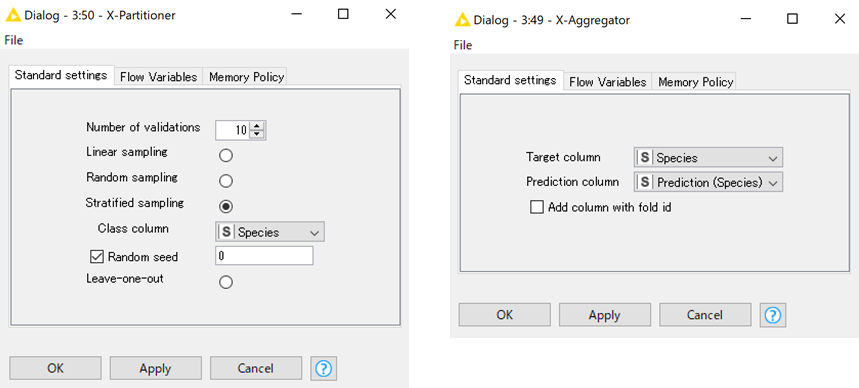The image size is (859, 388).
Task: Click the KNIME warning icon in the X-Partitioner title
Action: (13, 15)
